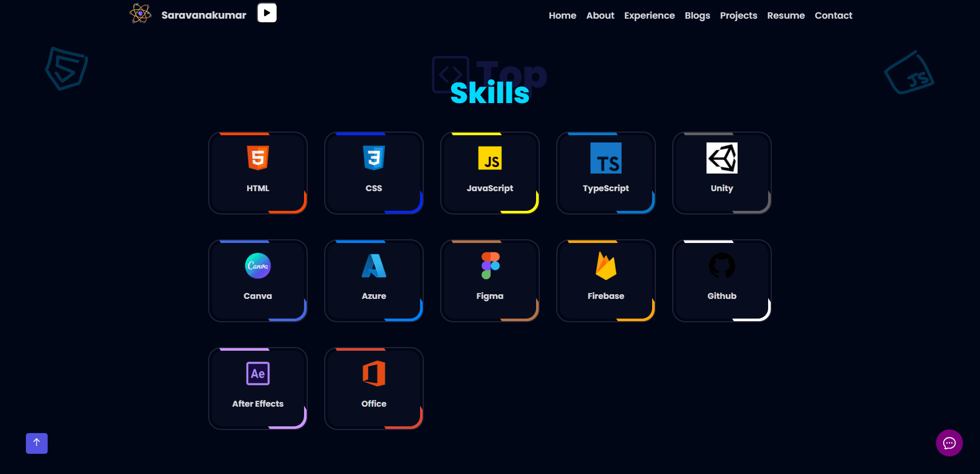This screenshot has width=980, height=474.
Task: Click the HTML5 shield icon
Action: [x=258, y=158]
